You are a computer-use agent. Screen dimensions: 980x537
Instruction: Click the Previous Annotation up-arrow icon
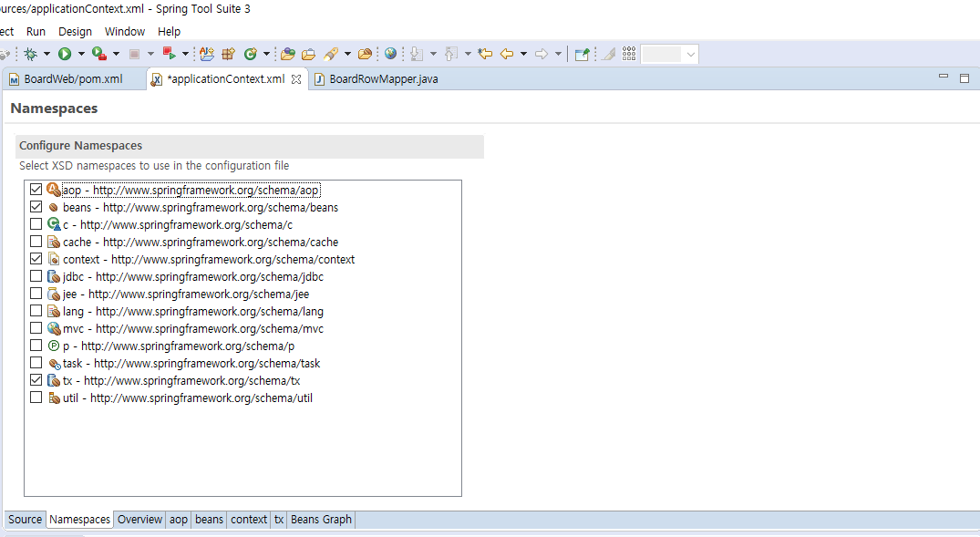451,55
